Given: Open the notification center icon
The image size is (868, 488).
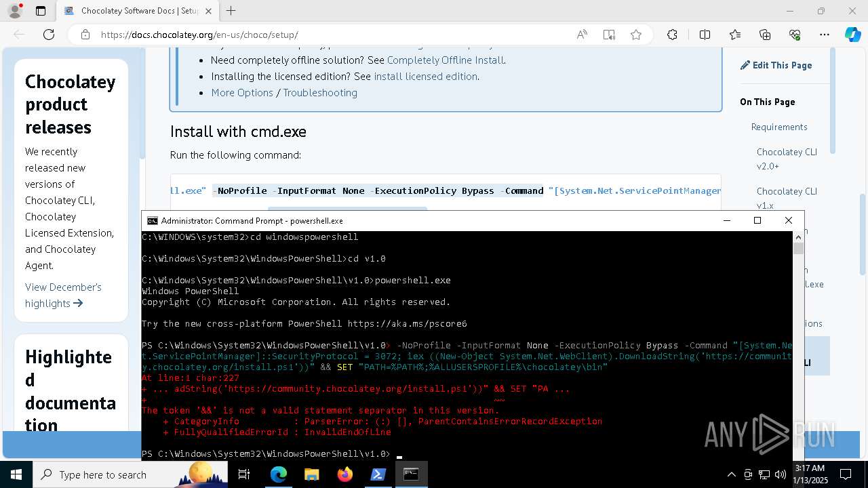Looking at the screenshot, I should pyautogui.click(x=846, y=474).
